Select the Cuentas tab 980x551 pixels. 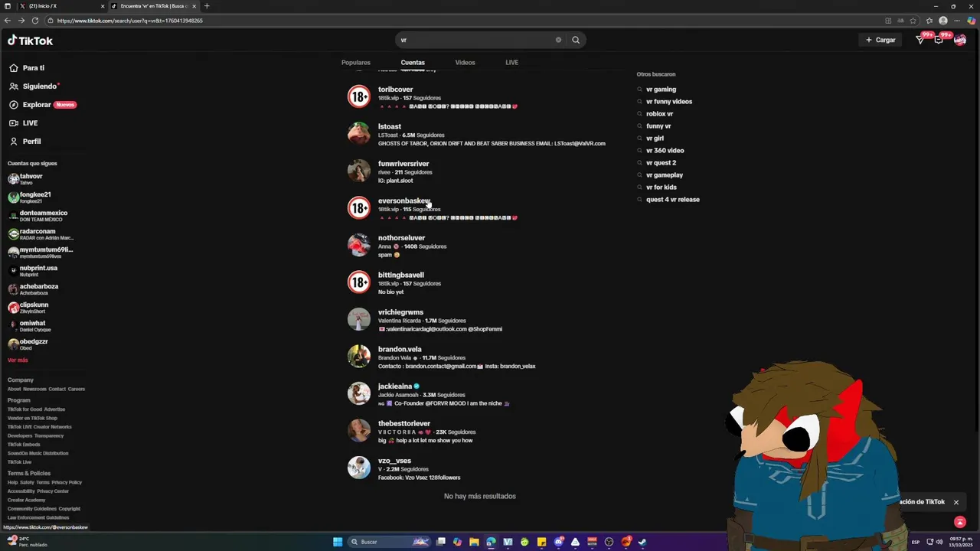[413, 63]
